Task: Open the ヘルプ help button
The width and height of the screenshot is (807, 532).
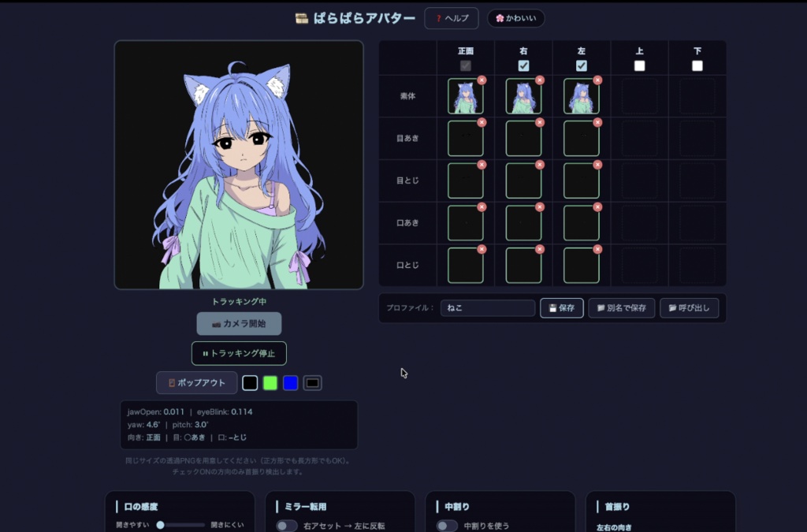Action: point(452,19)
